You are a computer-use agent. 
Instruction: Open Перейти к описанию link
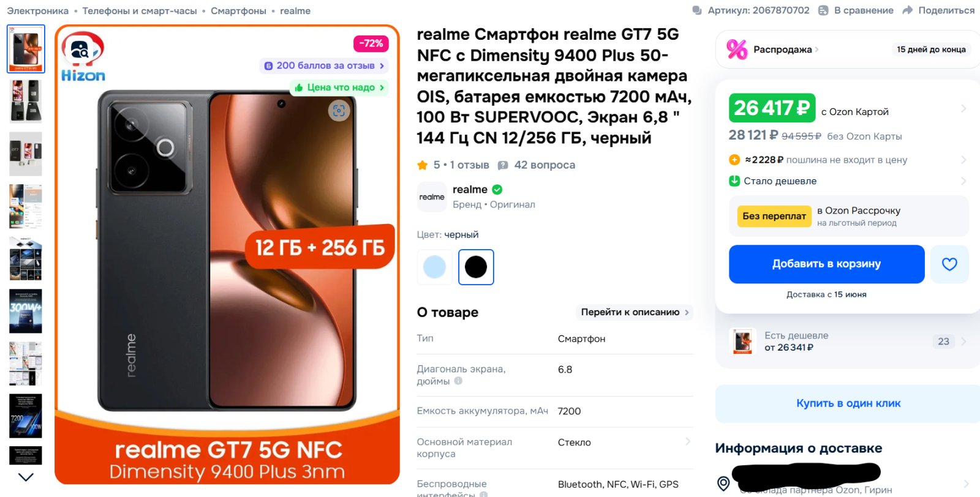click(635, 312)
